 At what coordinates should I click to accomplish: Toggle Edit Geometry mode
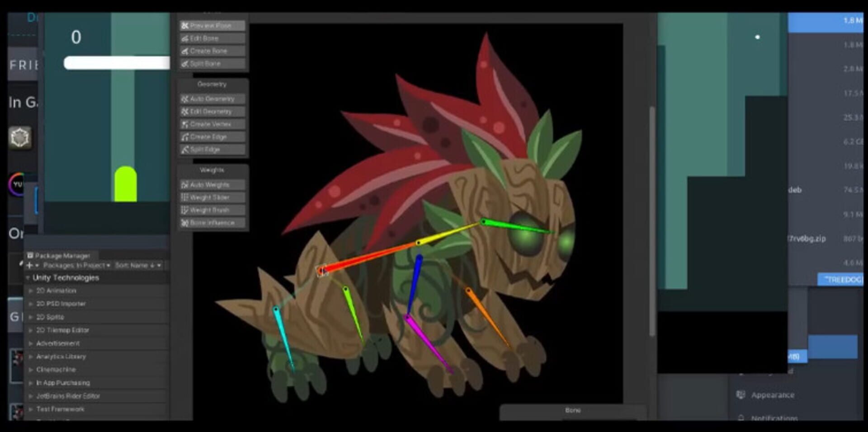[212, 111]
